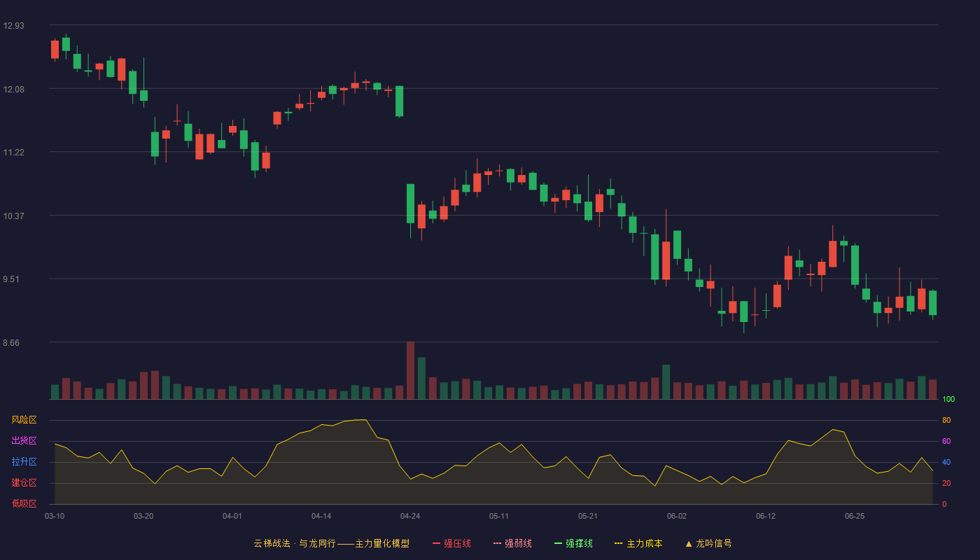980x560 pixels.
Task: Click the 12.08 price axis label
Action: pyautogui.click(x=13, y=89)
